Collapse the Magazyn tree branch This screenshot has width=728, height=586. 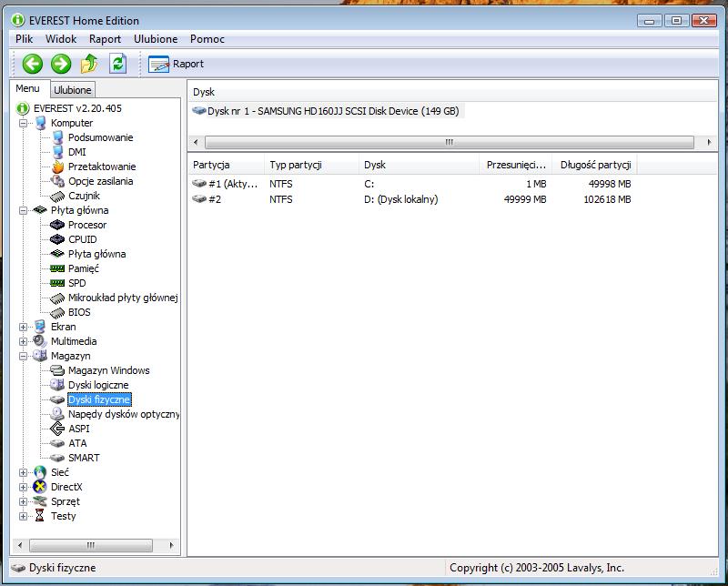click(x=24, y=356)
